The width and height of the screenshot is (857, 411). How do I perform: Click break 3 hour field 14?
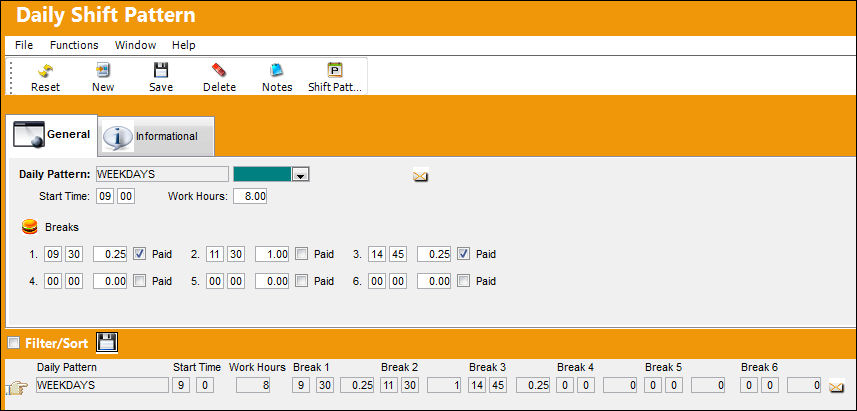tap(377, 254)
